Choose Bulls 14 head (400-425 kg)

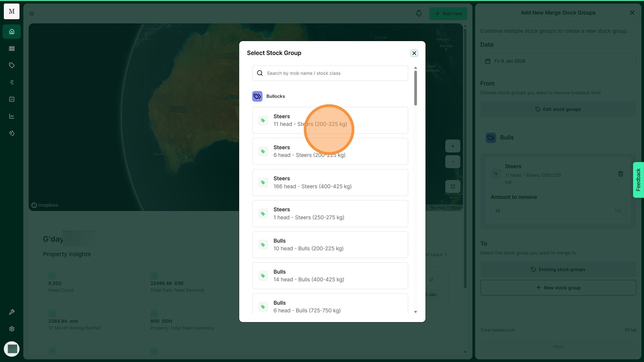pos(330,275)
